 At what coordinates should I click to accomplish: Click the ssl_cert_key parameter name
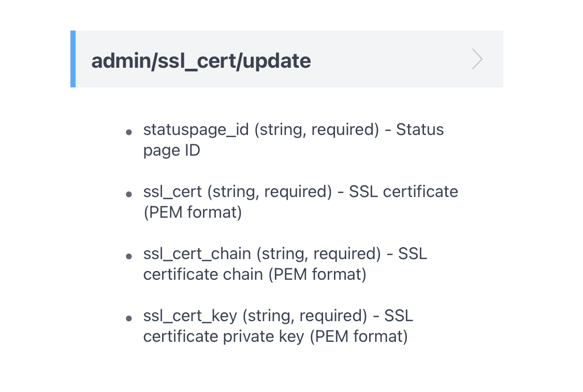pyautogui.click(x=190, y=315)
